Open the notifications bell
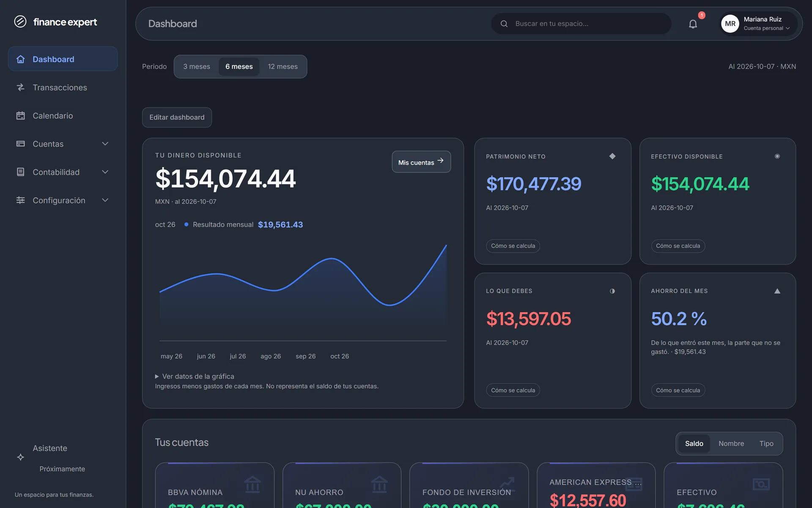 pos(693,24)
